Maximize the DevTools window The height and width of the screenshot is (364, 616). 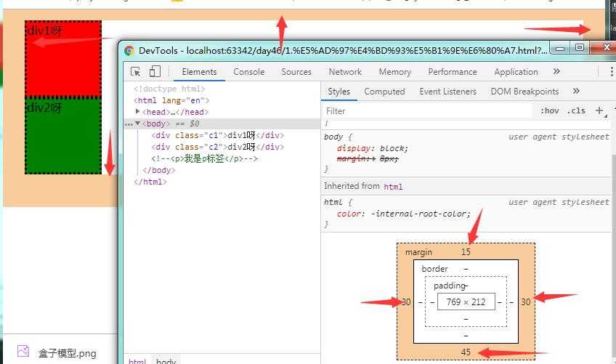coord(580,47)
